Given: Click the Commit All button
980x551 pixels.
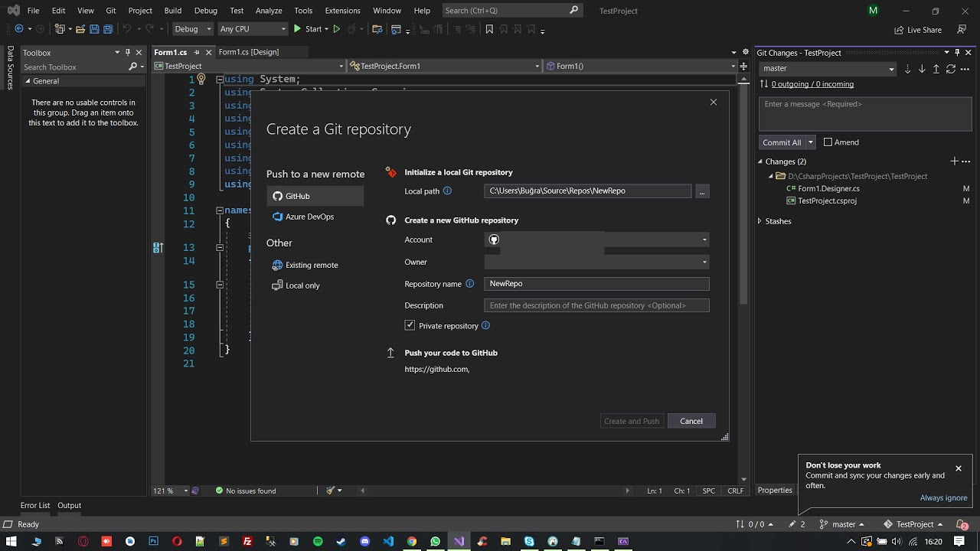Looking at the screenshot, I should pos(782,142).
